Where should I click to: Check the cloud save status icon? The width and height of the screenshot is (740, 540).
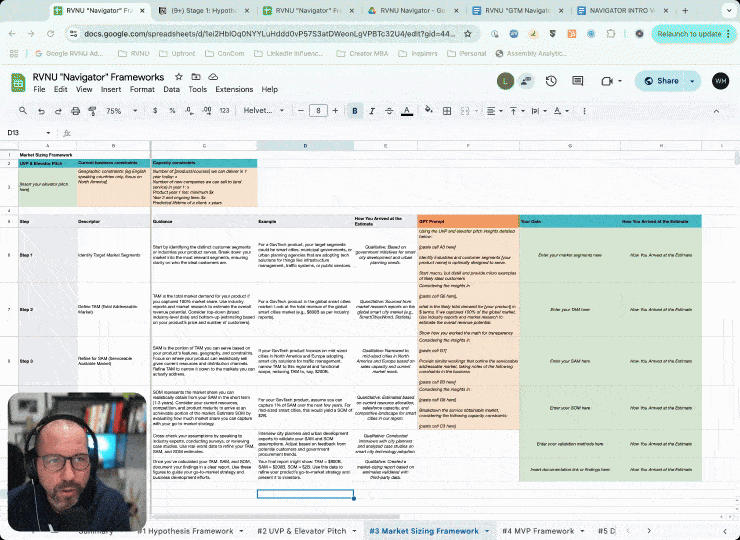(x=213, y=76)
